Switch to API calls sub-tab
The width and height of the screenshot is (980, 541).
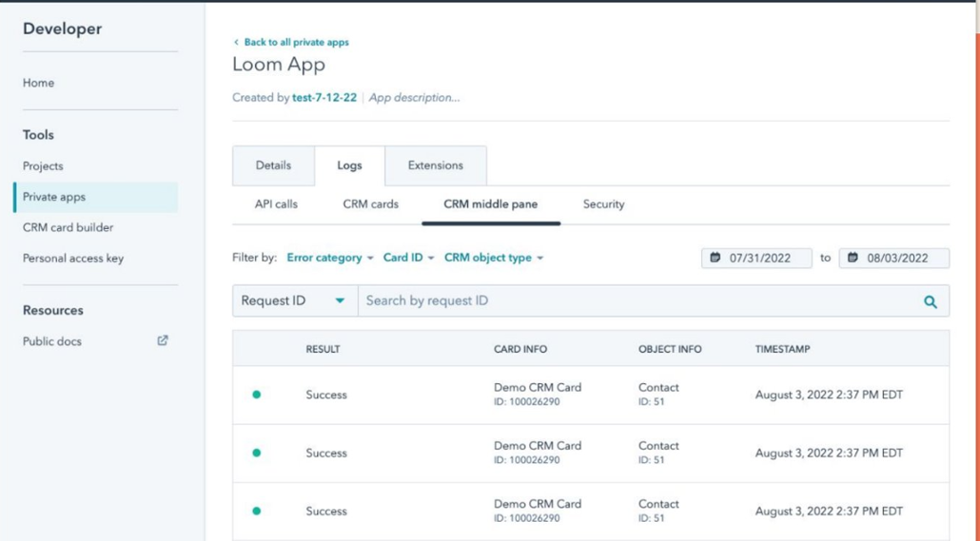click(x=276, y=204)
